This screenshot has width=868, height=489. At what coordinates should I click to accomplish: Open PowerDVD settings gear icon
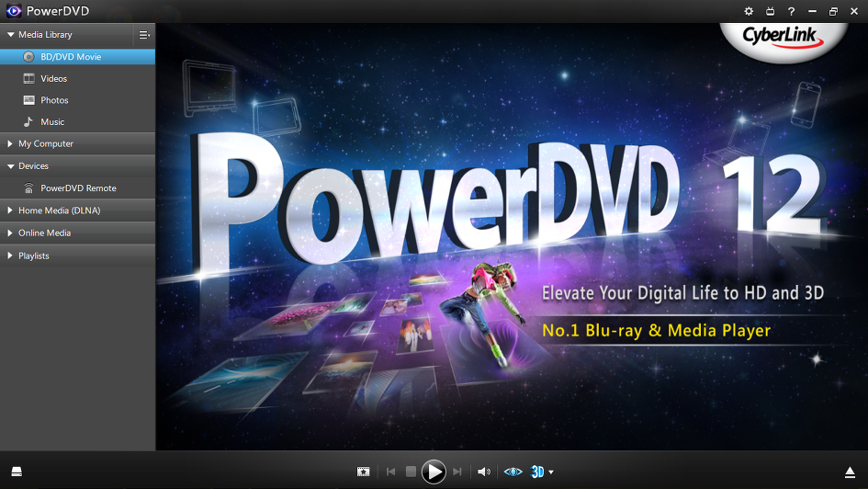tap(749, 11)
